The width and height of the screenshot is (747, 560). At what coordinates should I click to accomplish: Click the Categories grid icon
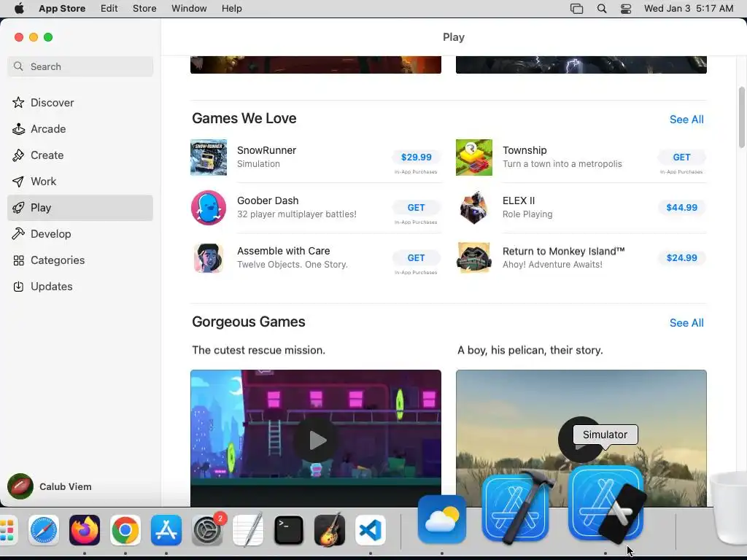[x=18, y=260]
